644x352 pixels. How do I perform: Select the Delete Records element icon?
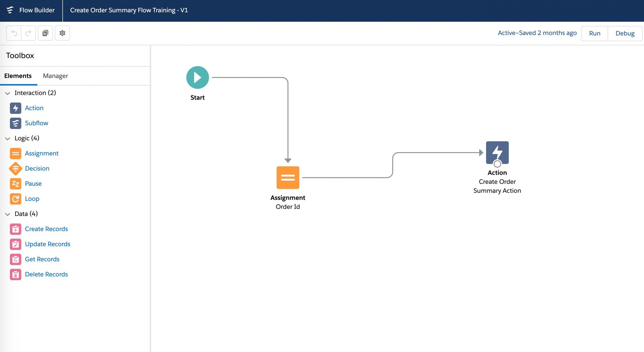click(x=16, y=274)
